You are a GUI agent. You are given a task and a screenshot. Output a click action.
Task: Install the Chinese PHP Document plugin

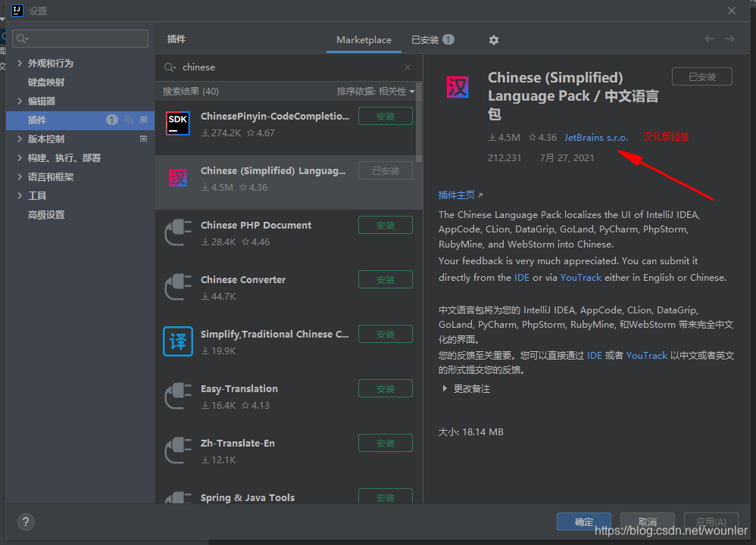386,225
